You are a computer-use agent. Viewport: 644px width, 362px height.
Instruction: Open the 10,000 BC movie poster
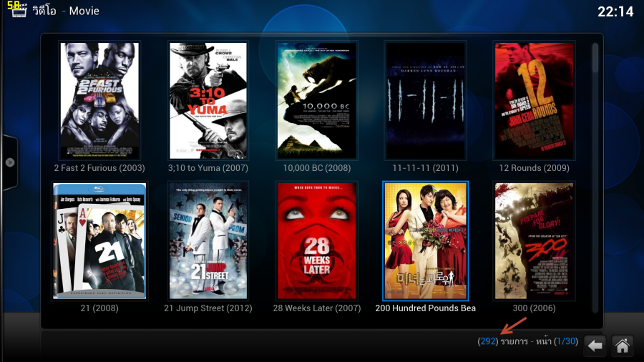tap(317, 101)
